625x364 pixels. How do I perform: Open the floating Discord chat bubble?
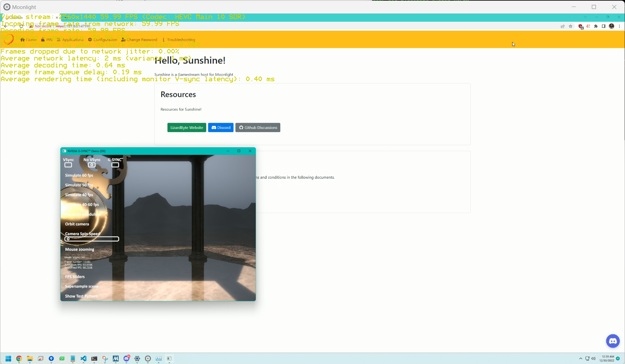pos(613,341)
